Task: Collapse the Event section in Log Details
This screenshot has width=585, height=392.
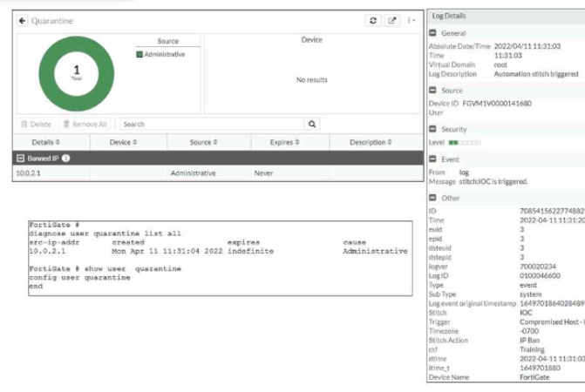Action: point(432,159)
